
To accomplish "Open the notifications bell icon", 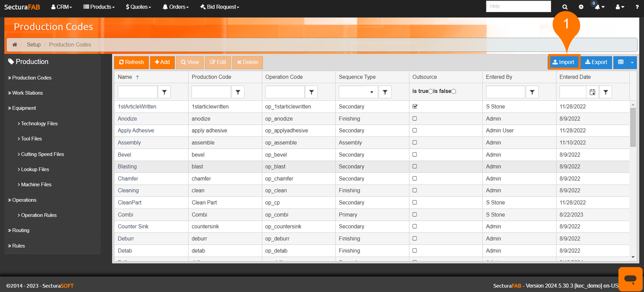I will click(x=598, y=7).
